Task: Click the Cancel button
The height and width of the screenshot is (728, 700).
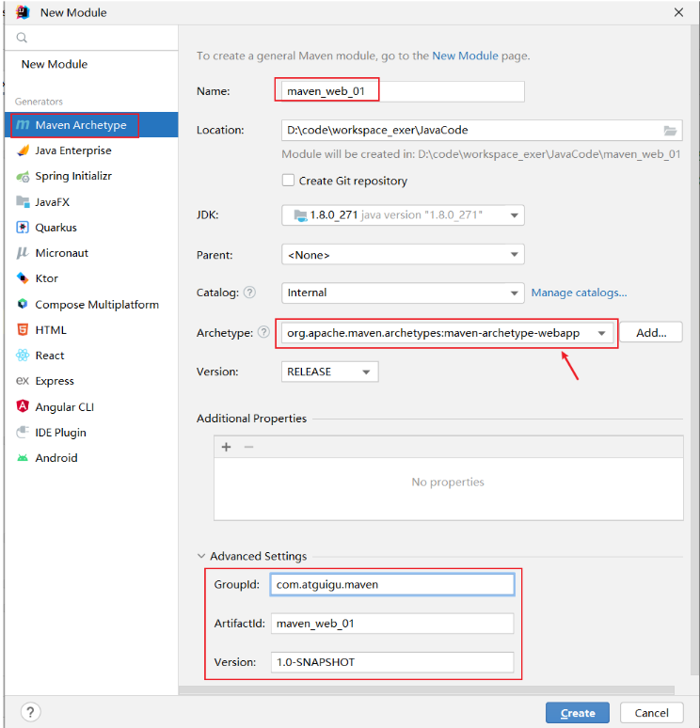Action: point(651,713)
